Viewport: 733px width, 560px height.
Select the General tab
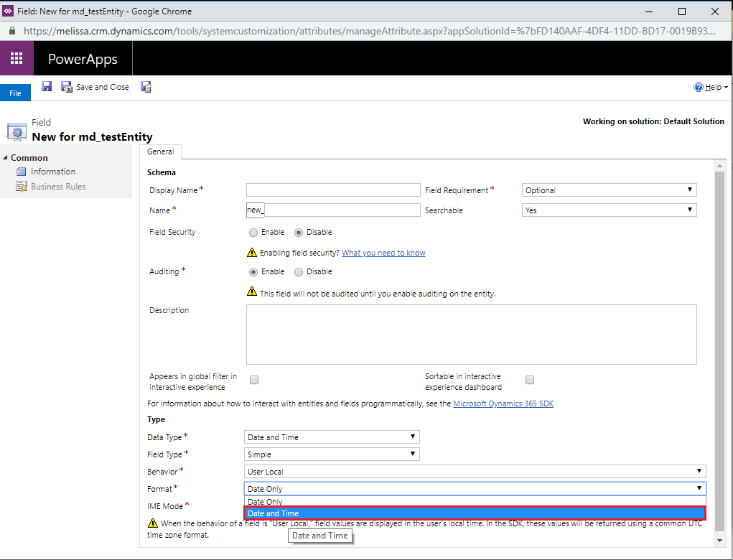coord(160,151)
